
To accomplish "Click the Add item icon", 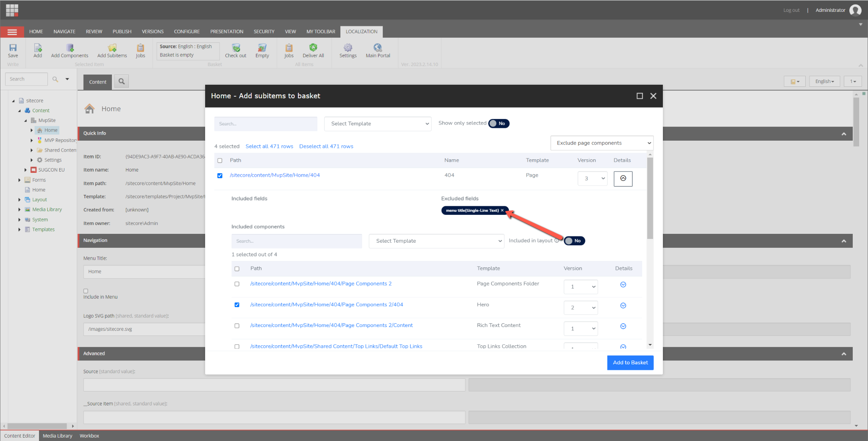I will point(38,48).
